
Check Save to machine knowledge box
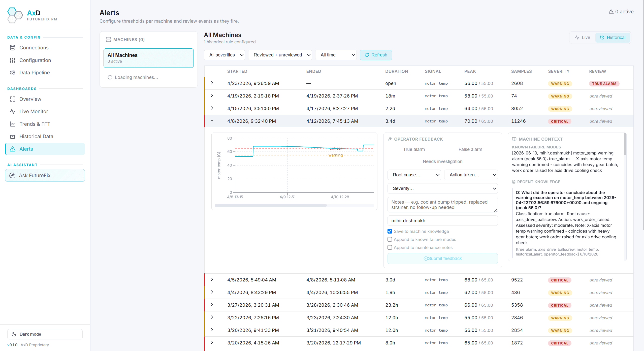tap(390, 231)
